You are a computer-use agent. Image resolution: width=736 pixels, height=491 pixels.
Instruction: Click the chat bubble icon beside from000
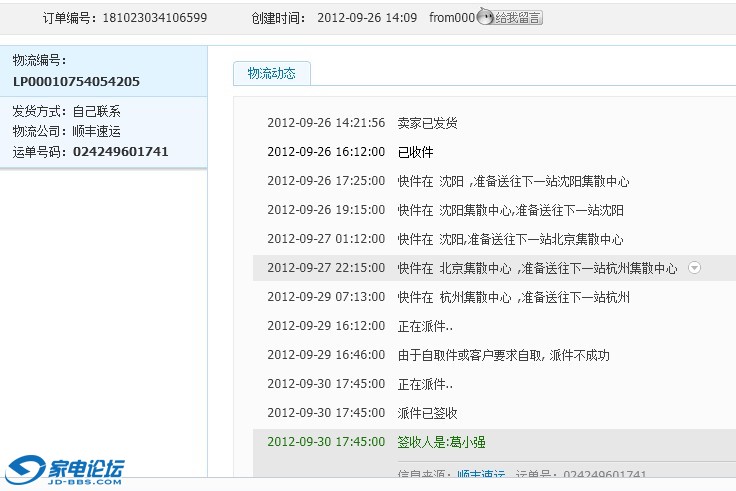pyautogui.click(x=486, y=18)
